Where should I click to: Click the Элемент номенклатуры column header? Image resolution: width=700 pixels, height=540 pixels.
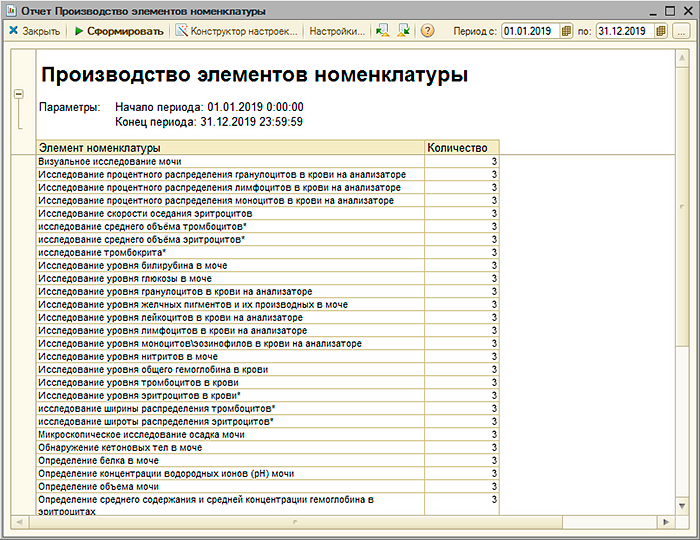(x=230, y=148)
